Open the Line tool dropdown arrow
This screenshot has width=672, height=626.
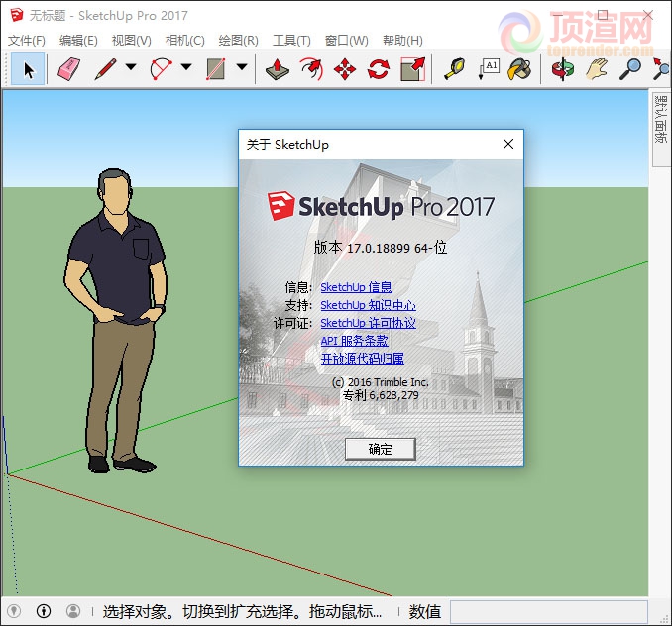point(131,67)
